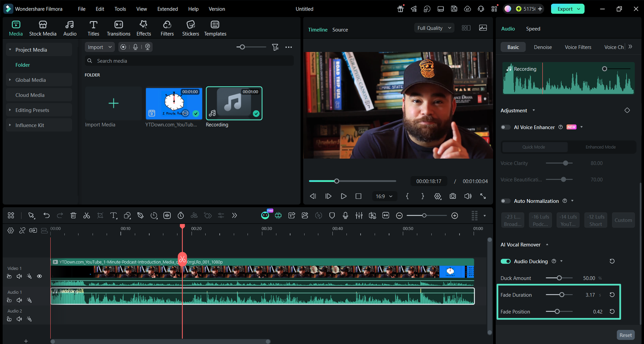Viewport: 644px width, 344px height.
Task: Expand the Influence Kit tree item
Action: click(x=10, y=125)
